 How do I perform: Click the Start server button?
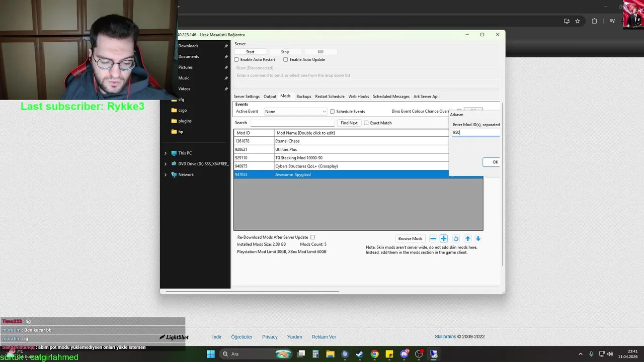[250, 52]
